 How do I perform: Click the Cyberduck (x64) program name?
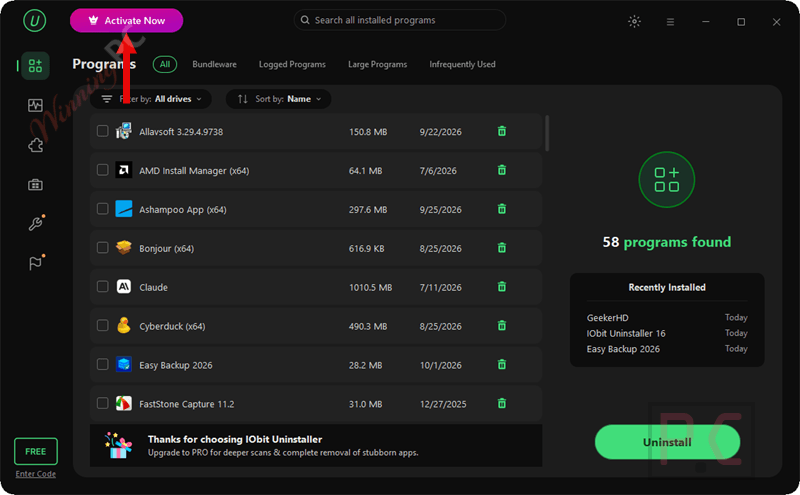[x=172, y=326]
